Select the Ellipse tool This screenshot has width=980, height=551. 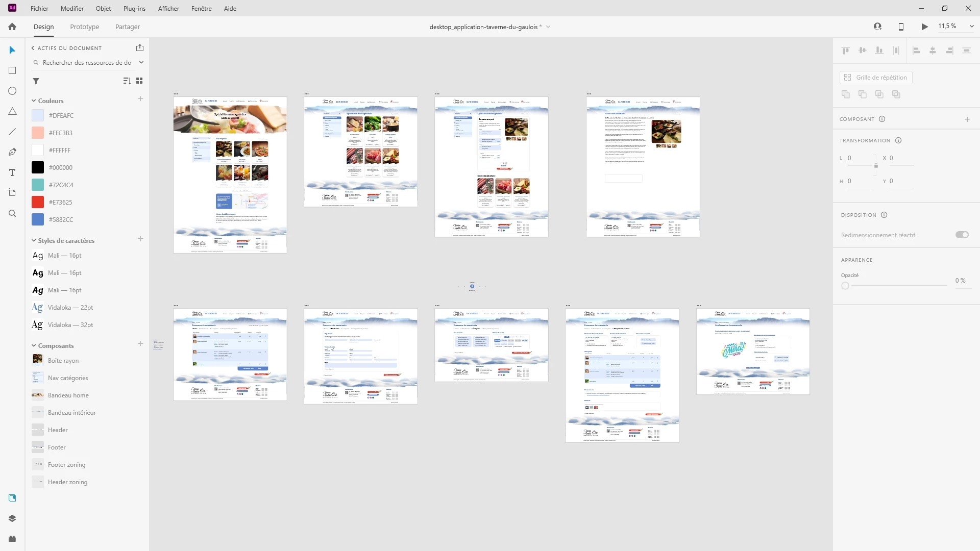click(x=12, y=91)
